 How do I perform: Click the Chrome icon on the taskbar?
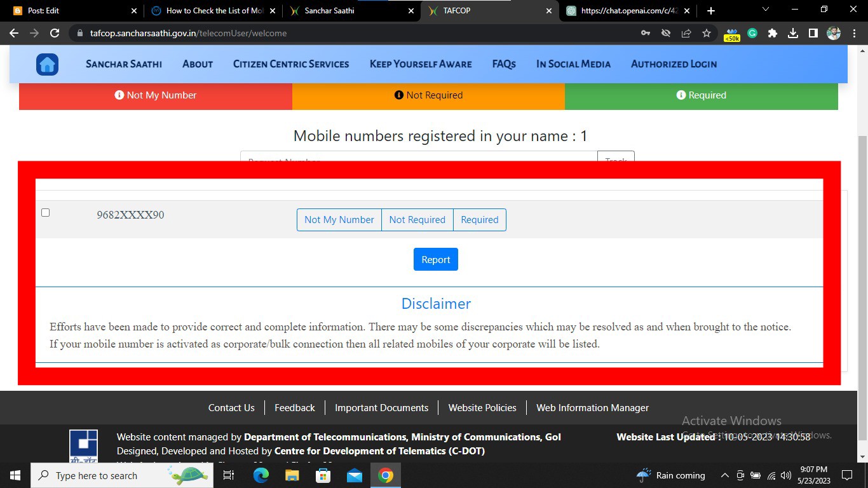(x=386, y=475)
